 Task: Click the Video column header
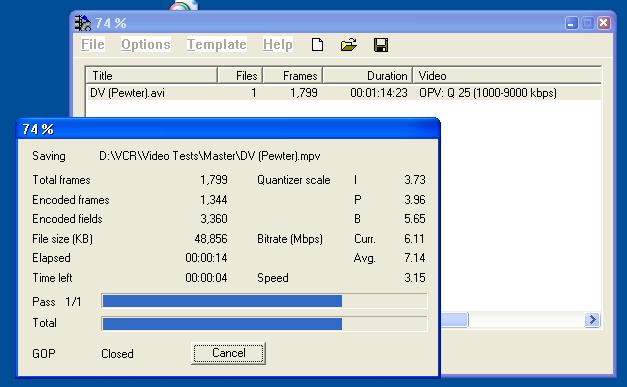click(507, 75)
